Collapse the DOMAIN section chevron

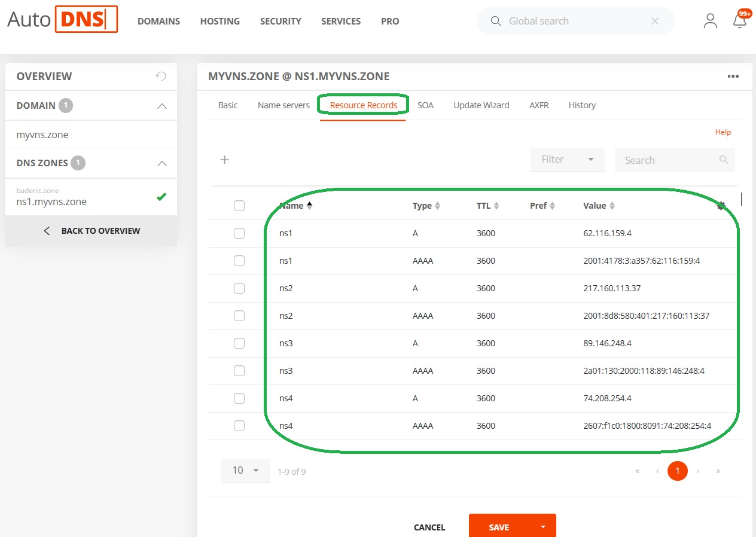tap(161, 106)
